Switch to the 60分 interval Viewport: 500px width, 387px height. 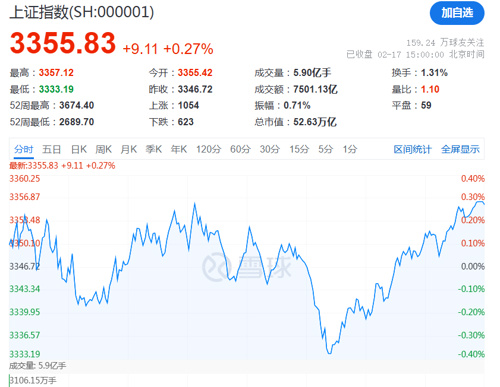[x=240, y=149]
